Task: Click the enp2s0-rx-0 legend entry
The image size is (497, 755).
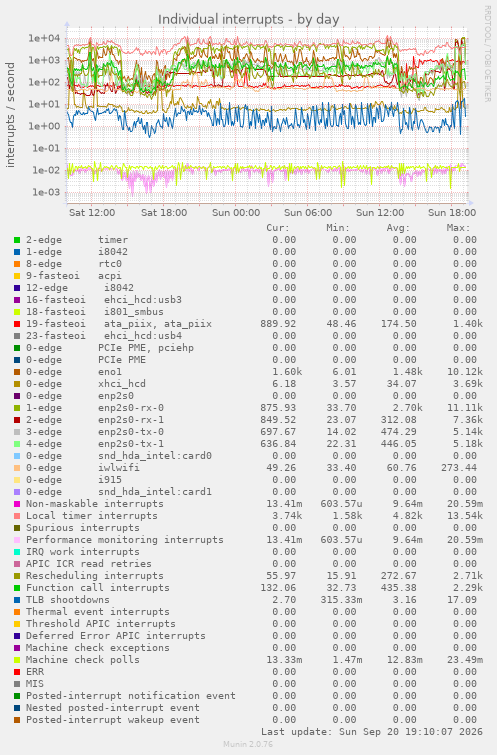Action: 131,408
